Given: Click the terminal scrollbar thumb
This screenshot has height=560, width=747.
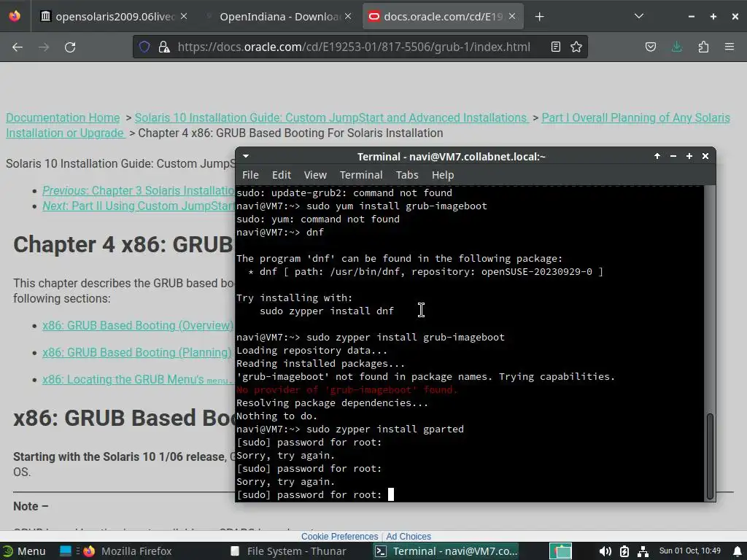Looking at the screenshot, I should click(x=710, y=456).
